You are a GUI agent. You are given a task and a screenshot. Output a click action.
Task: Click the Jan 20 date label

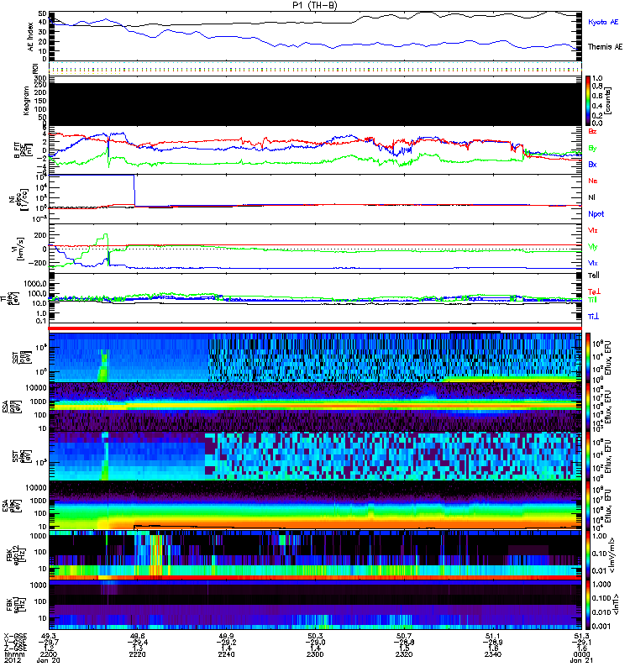coord(49,660)
